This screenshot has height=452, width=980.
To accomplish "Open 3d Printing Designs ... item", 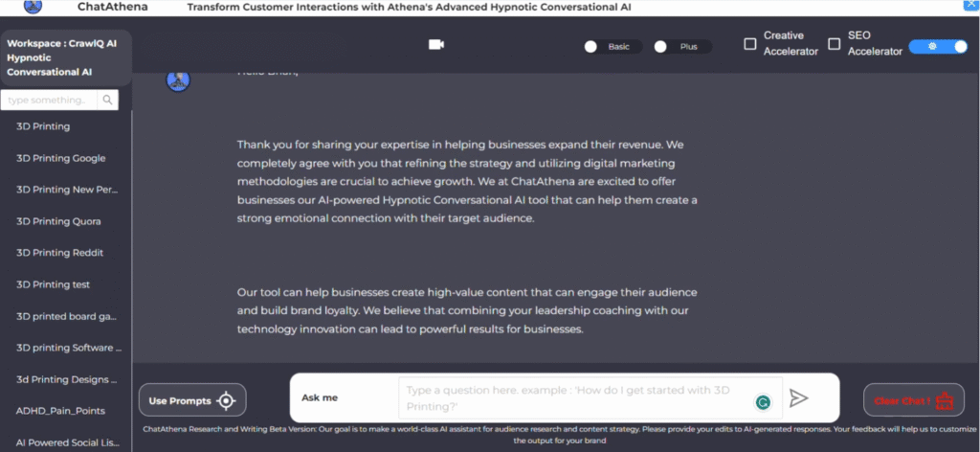I will coord(67,379).
